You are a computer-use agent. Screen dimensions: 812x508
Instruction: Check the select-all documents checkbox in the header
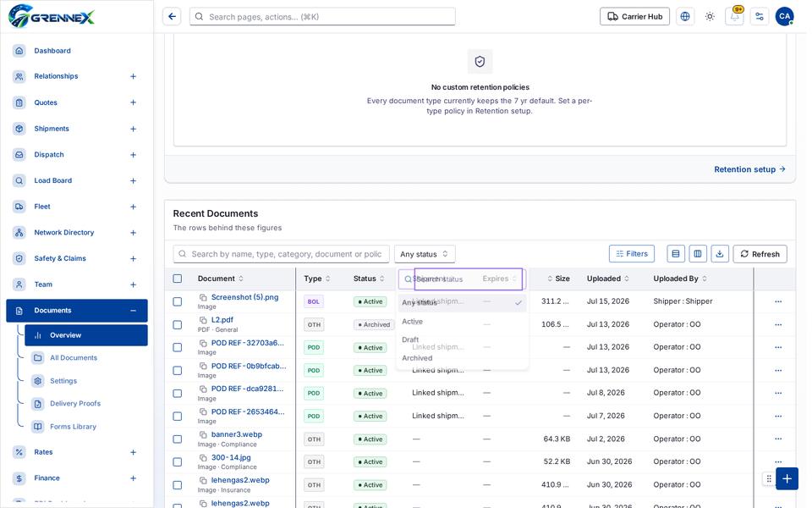[177, 279]
